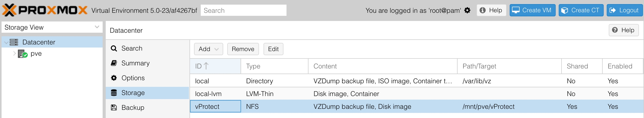644x118 pixels.
Task: Expand the pve node
Action: pyautogui.click(x=15, y=53)
